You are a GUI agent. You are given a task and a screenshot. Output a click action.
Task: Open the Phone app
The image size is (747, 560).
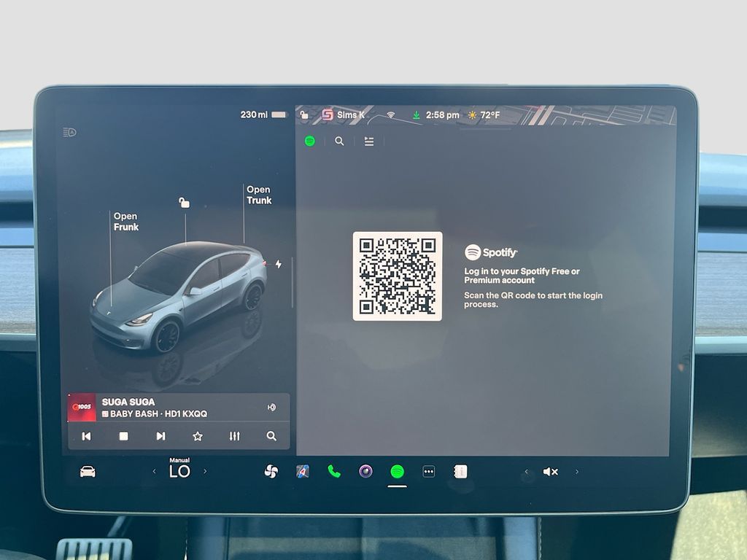(334, 472)
